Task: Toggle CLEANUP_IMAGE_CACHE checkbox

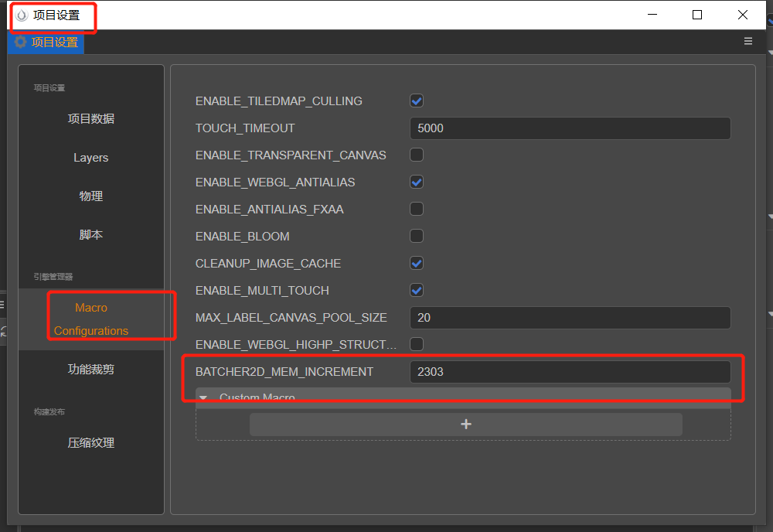Action: pyautogui.click(x=417, y=263)
